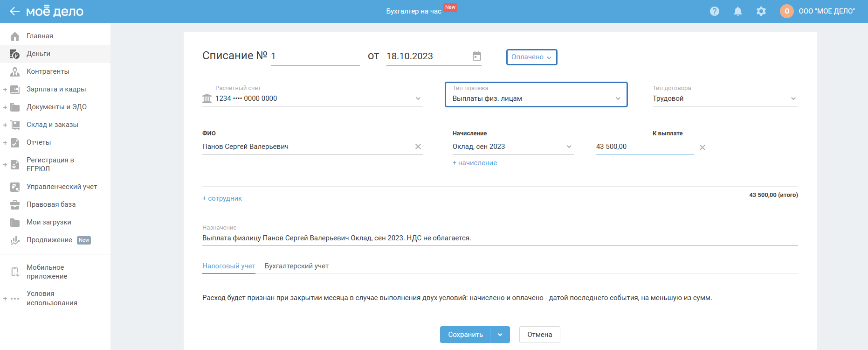Click the coins icon beside Деньги
This screenshot has width=868, height=350.
[x=15, y=54]
